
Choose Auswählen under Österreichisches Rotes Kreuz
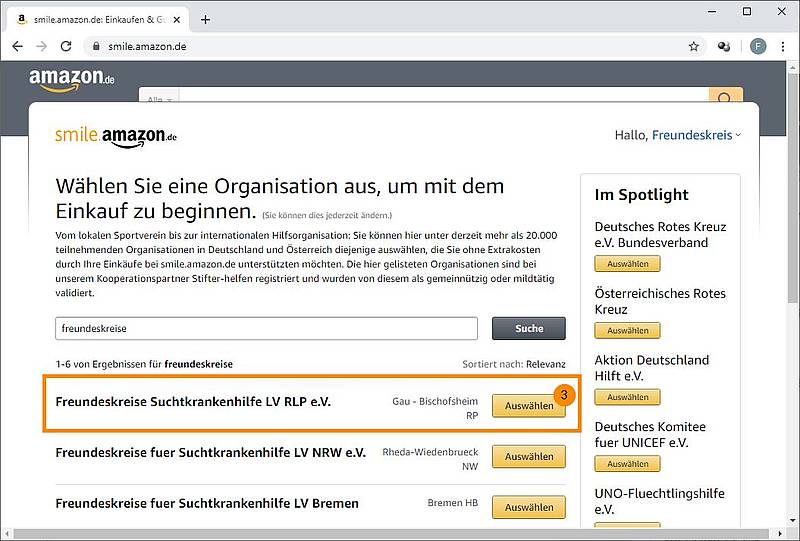coord(628,331)
